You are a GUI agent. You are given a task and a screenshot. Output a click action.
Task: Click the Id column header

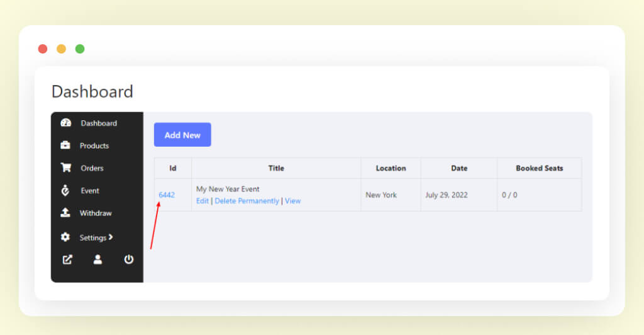click(x=173, y=168)
